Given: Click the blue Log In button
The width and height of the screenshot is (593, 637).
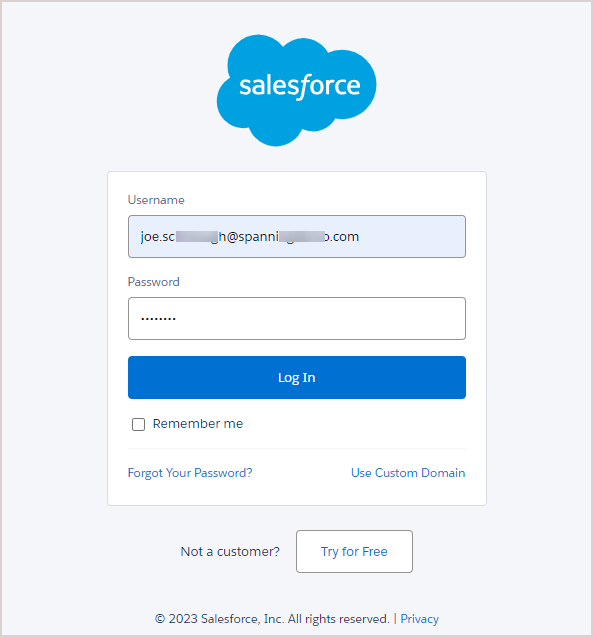Looking at the screenshot, I should (x=297, y=377).
